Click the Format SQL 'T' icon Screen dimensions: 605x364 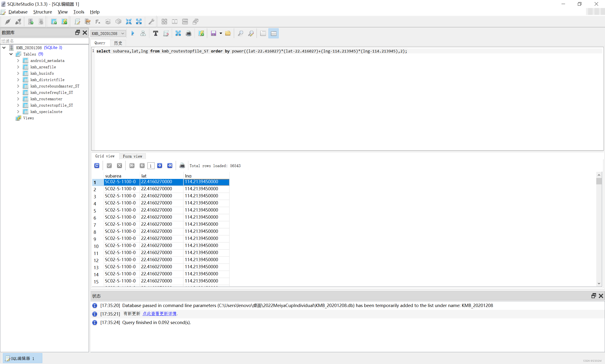click(156, 33)
